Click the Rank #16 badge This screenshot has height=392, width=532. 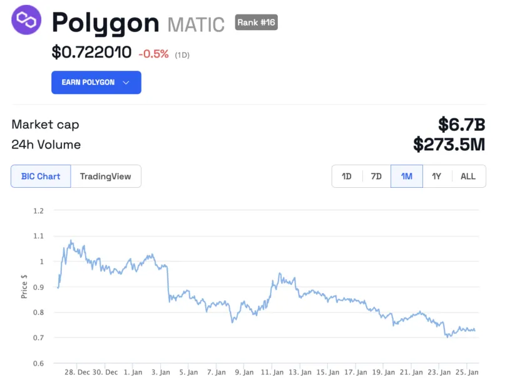pyautogui.click(x=256, y=22)
